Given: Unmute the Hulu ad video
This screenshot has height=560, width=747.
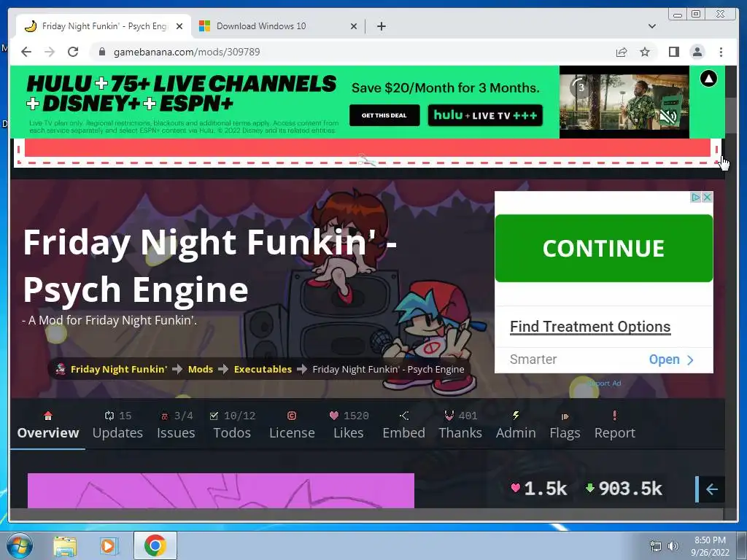Looking at the screenshot, I should click(x=668, y=116).
